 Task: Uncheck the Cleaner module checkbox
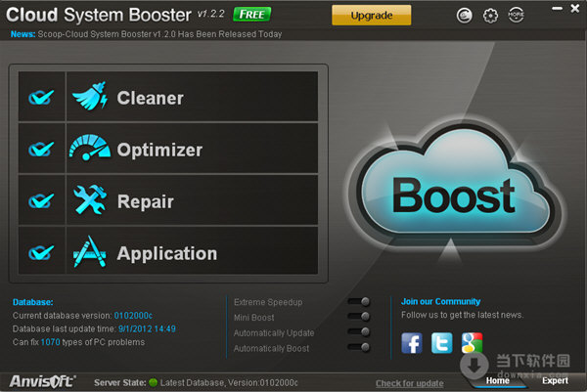coord(41,97)
